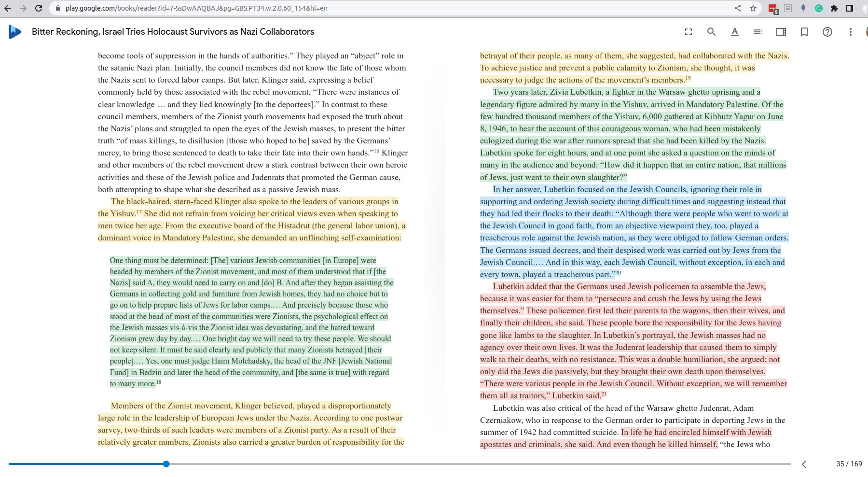The image size is (868, 477).
Task: Click the Google Play Books logo
Action: (15, 32)
